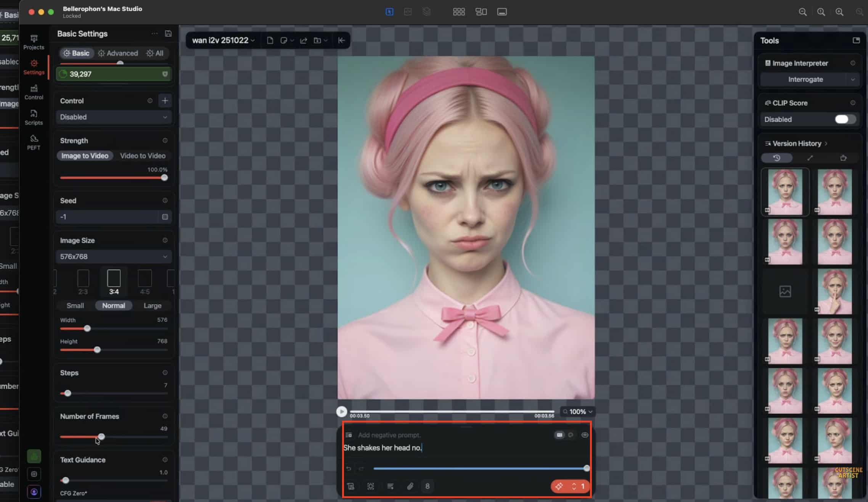The width and height of the screenshot is (868, 502).
Task: Toggle the eye visibility icon in prompt box
Action: coord(585,435)
